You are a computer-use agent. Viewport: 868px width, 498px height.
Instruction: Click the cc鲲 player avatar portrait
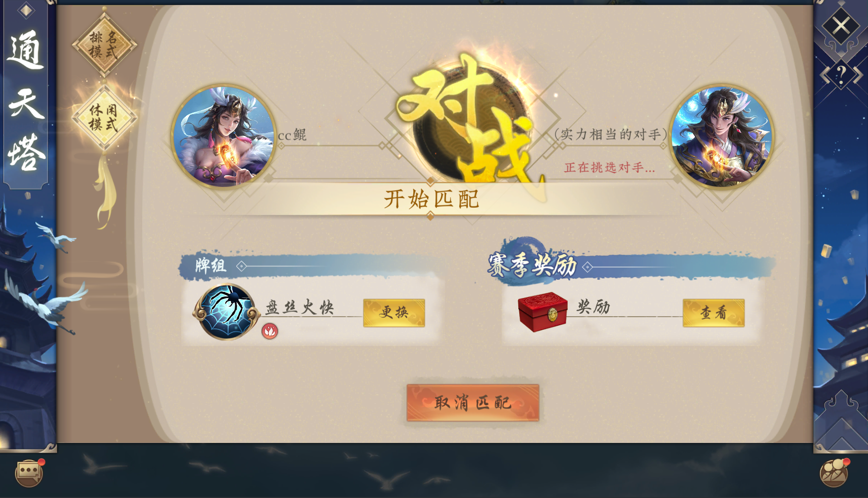(224, 136)
